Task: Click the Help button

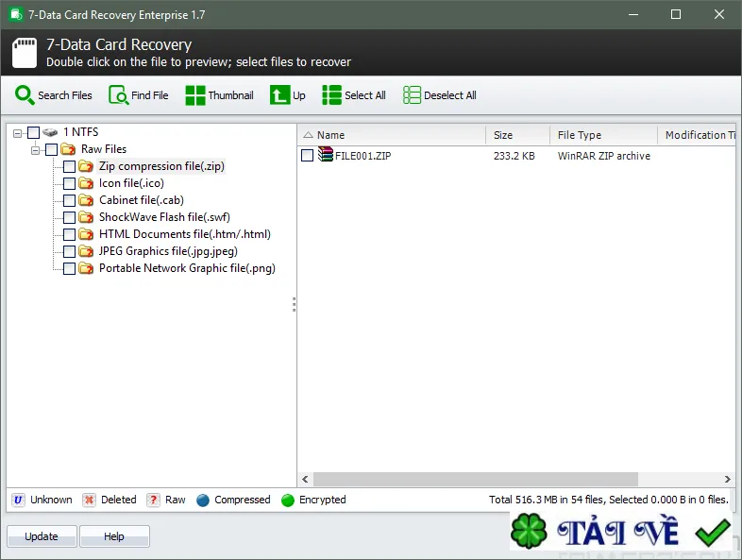Action: pyautogui.click(x=114, y=536)
